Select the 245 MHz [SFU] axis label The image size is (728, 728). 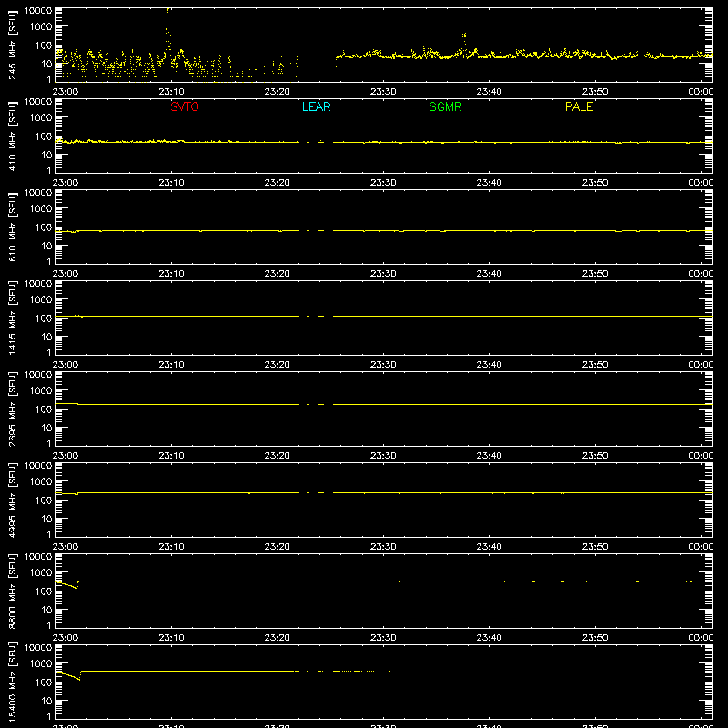coord(12,45)
